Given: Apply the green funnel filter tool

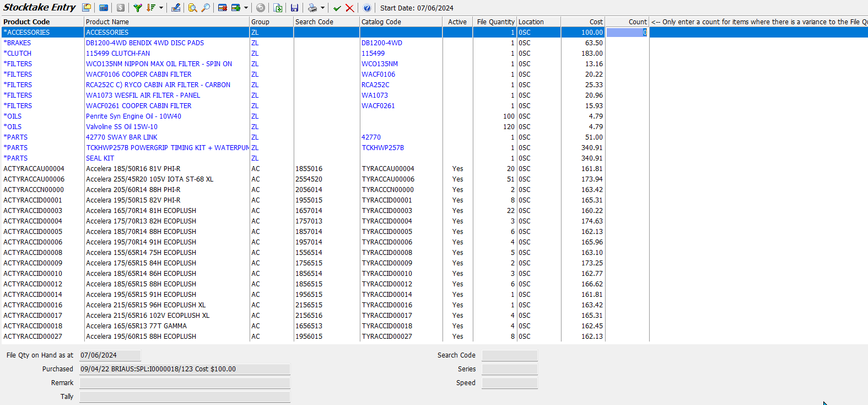Looking at the screenshot, I should pos(138,8).
